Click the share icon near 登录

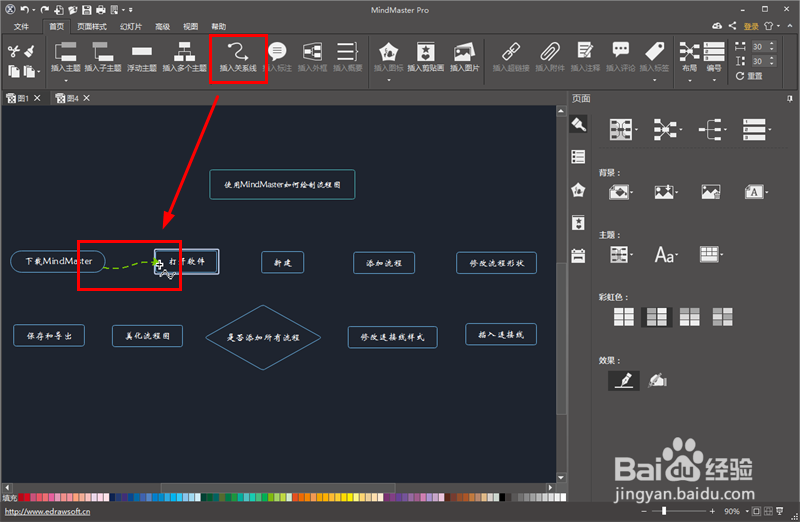[732, 26]
